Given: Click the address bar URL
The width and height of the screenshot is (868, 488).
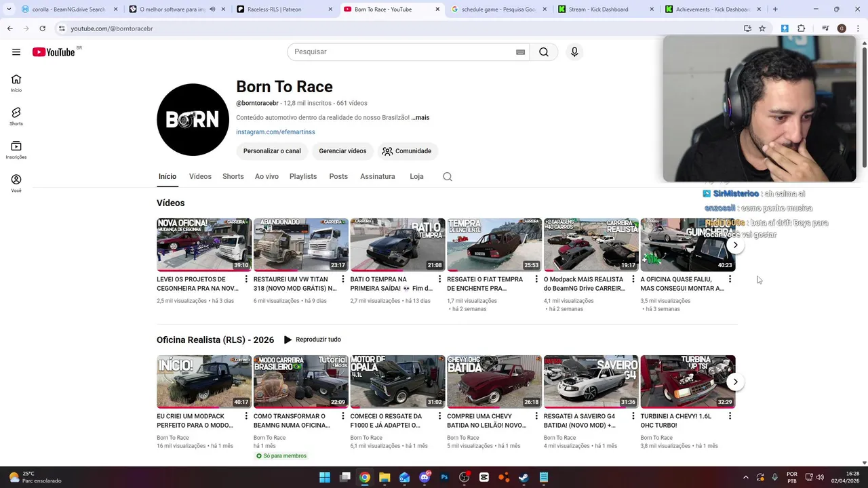Looking at the screenshot, I should [x=111, y=28].
